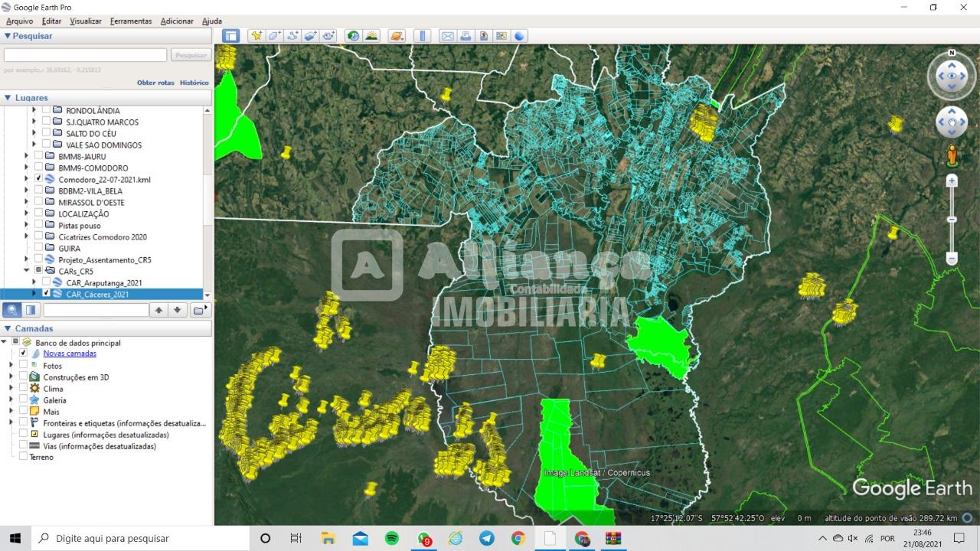The image size is (980, 551).
Task: Open the Arquivo menu
Action: click(19, 21)
